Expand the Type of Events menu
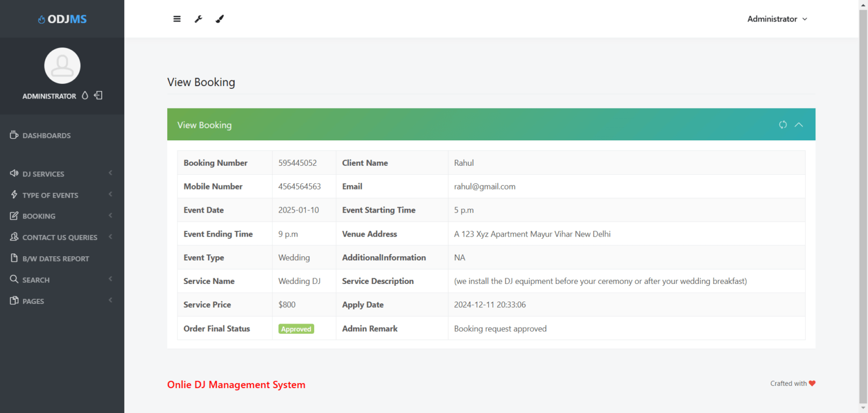The width and height of the screenshot is (868, 413). point(50,195)
